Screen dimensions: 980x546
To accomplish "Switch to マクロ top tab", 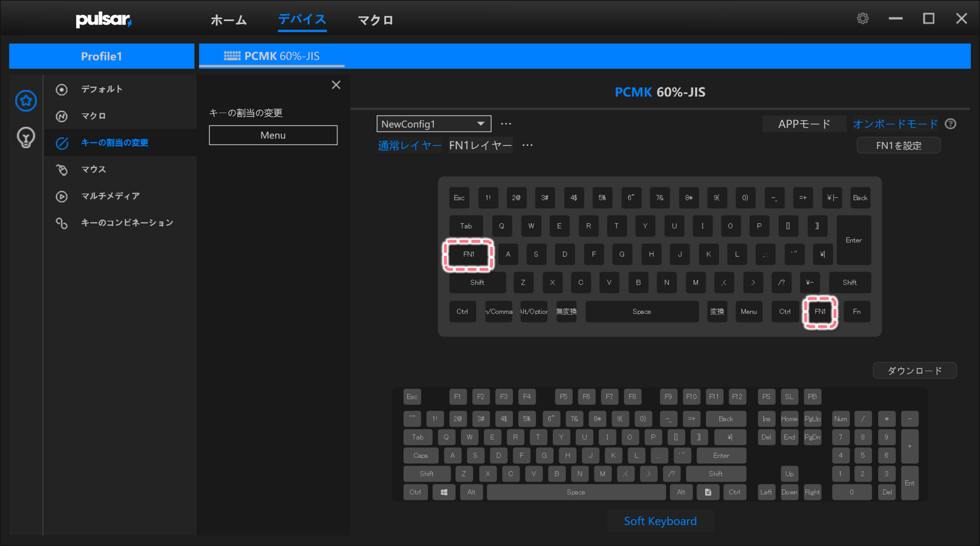I will pos(376,20).
